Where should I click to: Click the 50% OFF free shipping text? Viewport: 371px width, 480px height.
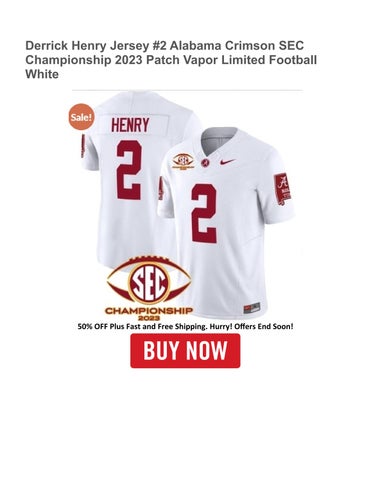click(x=143, y=326)
